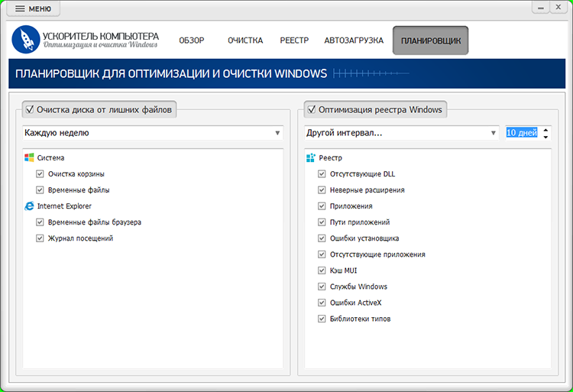Disable Отсутствующие DLL checkbox
Screen dimensions: 573x392
(322, 174)
